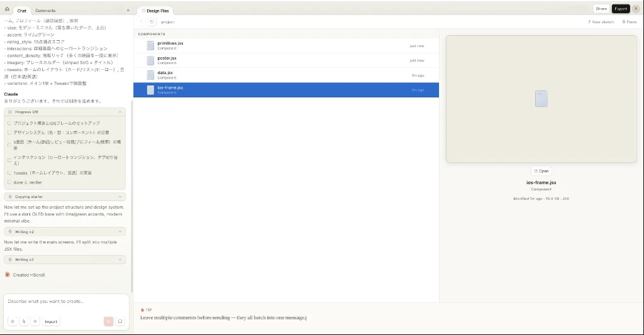Collapse the Progress 0/6 panel
Image resolution: width=644 pixels, height=335 pixels.
[120, 112]
